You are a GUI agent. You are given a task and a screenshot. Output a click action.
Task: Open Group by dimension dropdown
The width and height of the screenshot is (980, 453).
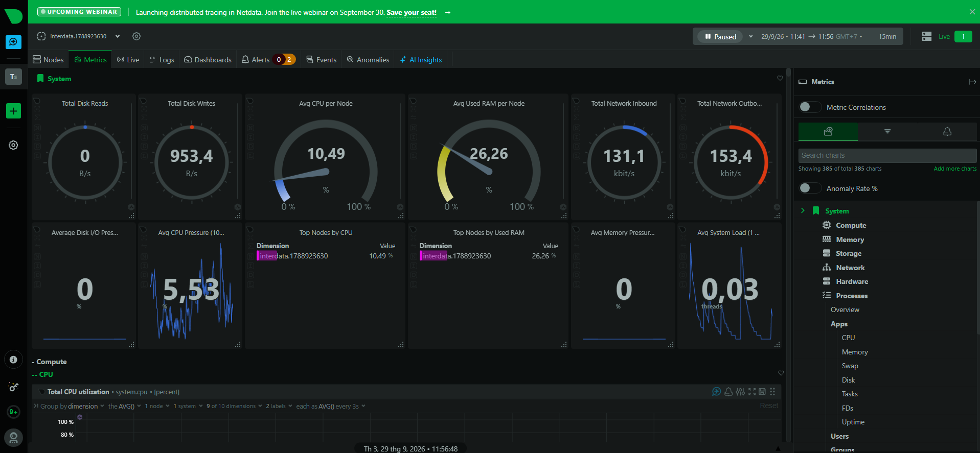pyautogui.click(x=72, y=406)
